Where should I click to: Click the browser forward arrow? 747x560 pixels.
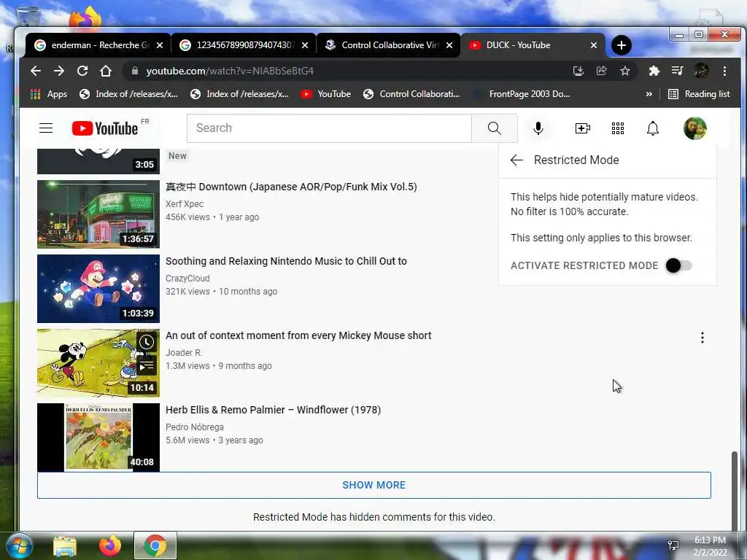click(x=59, y=71)
